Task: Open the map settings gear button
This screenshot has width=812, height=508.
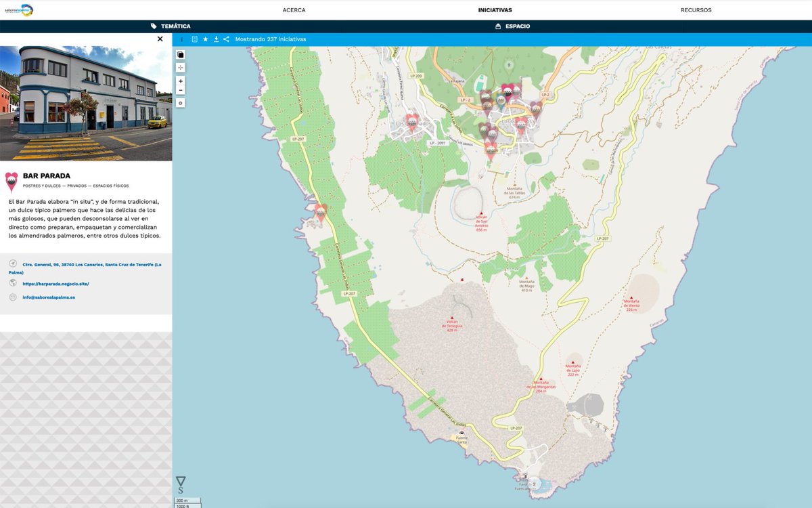Action: click(x=181, y=103)
